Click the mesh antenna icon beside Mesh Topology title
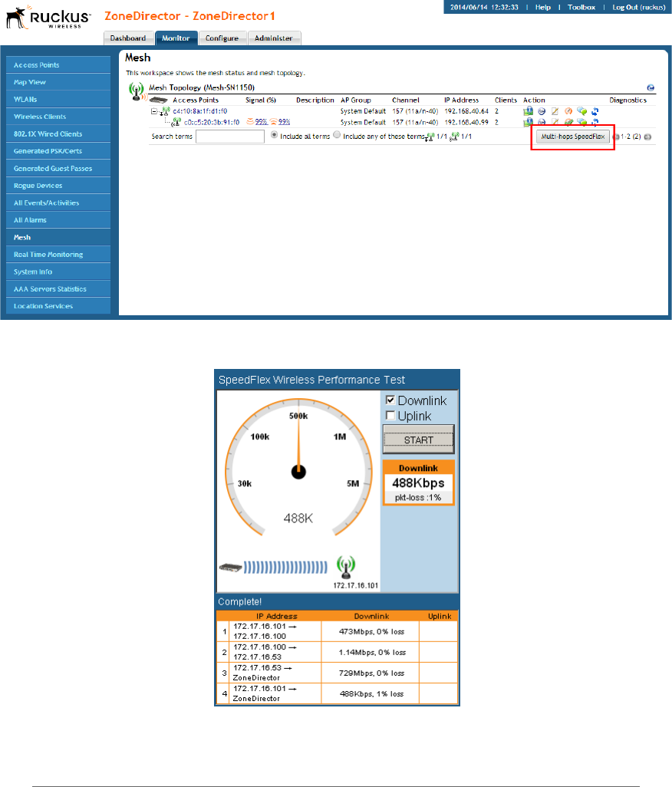Image resolution: width=672 pixels, height=787 pixels. [137, 91]
